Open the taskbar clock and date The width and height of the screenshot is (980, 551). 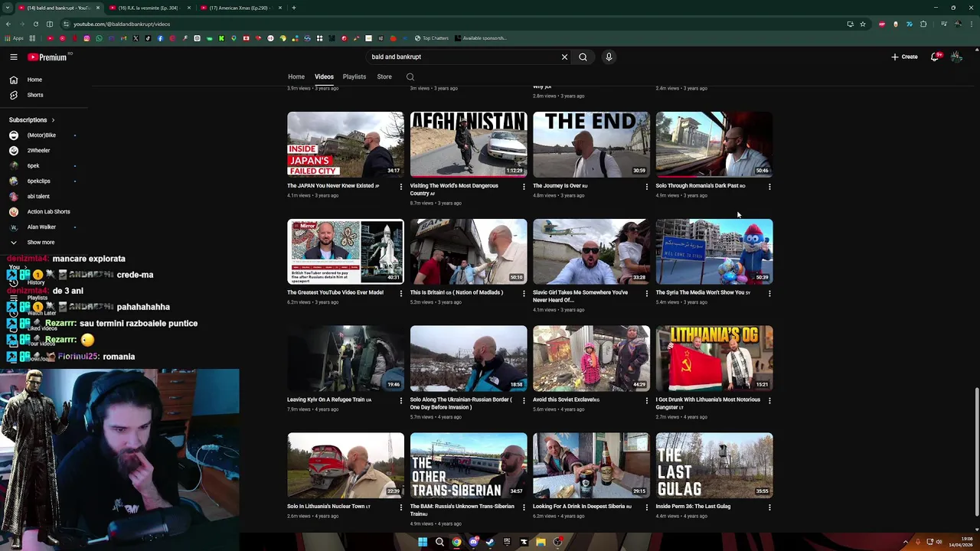coord(960,543)
